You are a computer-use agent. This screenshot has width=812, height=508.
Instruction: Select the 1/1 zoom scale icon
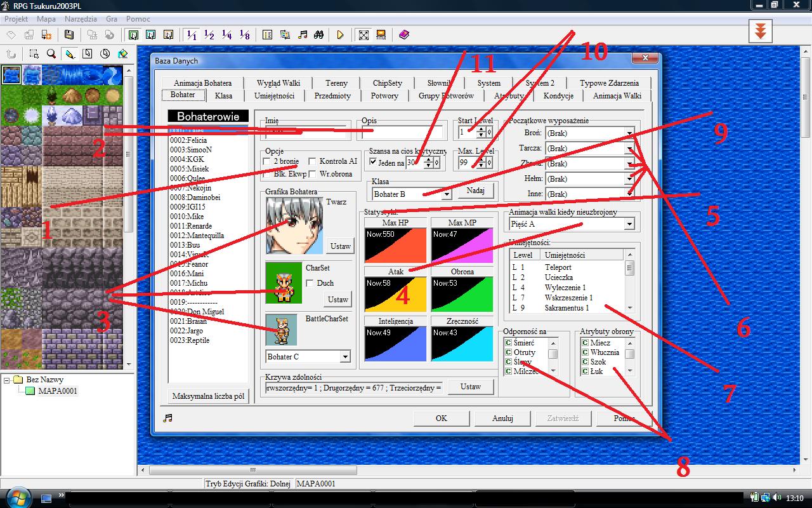click(192, 35)
